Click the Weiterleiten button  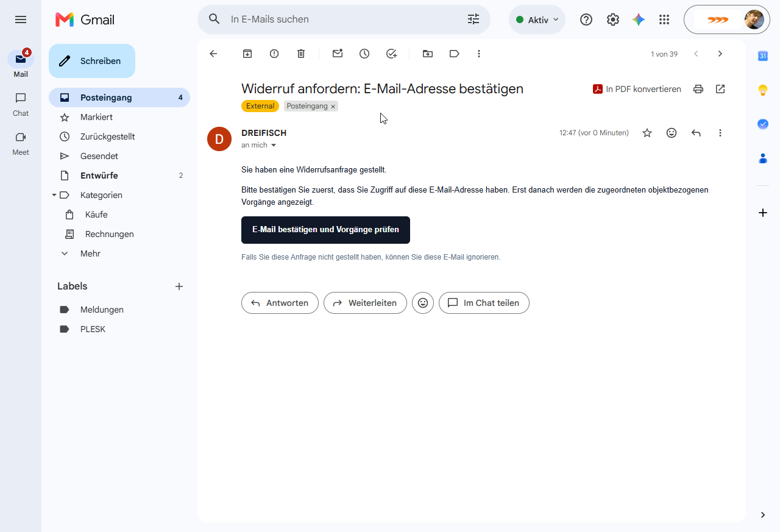(x=365, y=303)
